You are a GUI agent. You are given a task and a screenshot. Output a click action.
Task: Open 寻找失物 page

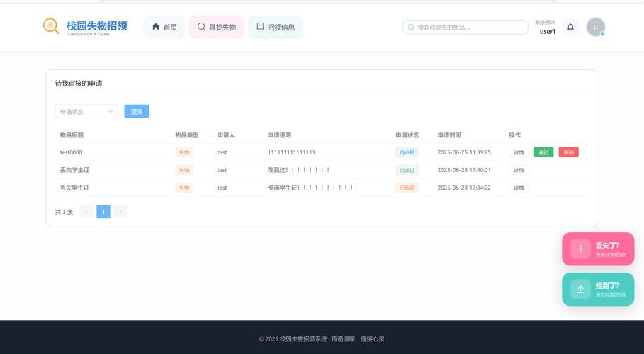coord(217,27)
